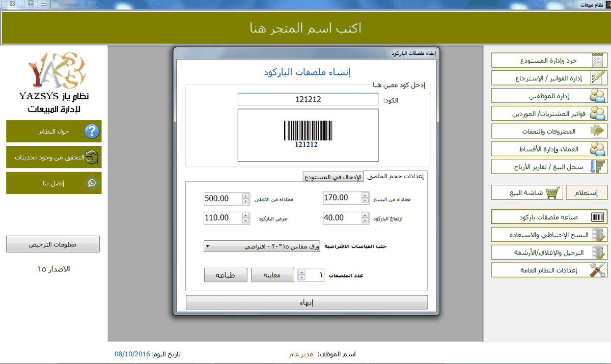Switch to the label size settings tab (إعدادات حجم الملصق)
Image resolution: width=611 pixels, height=364 pixels.
coord(395,177)
